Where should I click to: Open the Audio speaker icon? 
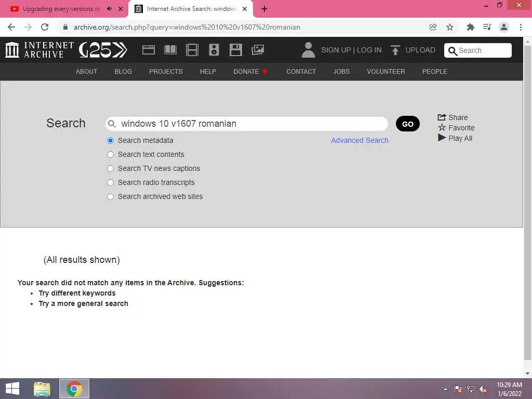pyautogui.click(x=214, y=50)
